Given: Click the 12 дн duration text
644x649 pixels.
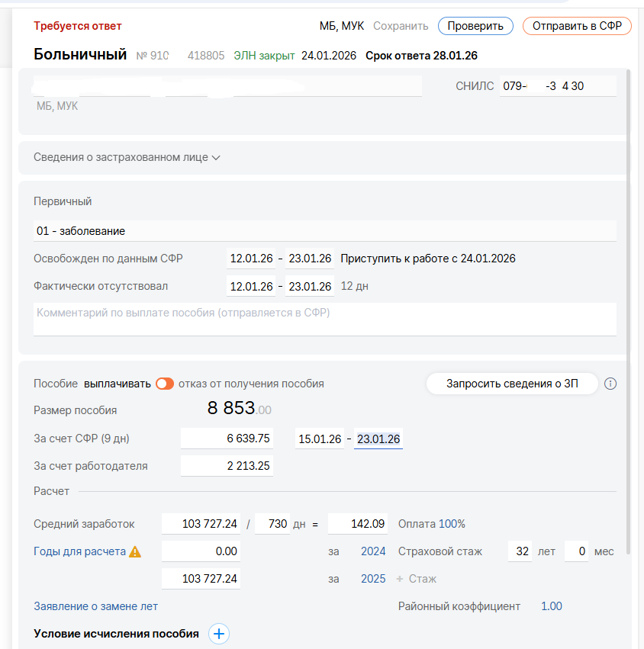Looking at the screenshot, I should [x=354, y=287].
